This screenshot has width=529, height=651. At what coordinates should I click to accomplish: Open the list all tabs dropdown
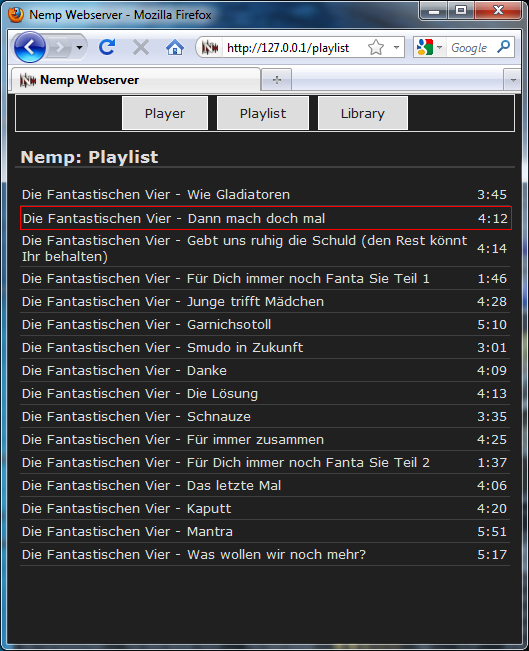(513, 80)
